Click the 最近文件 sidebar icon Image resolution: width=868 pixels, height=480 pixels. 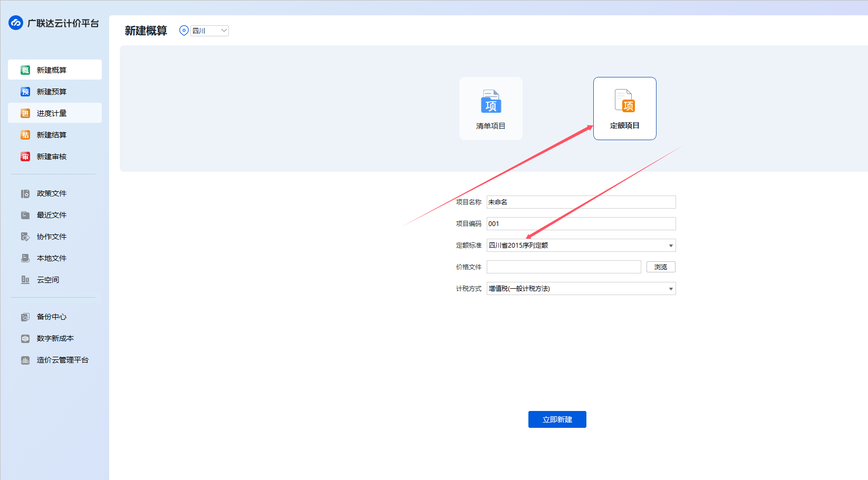(25, 215)
